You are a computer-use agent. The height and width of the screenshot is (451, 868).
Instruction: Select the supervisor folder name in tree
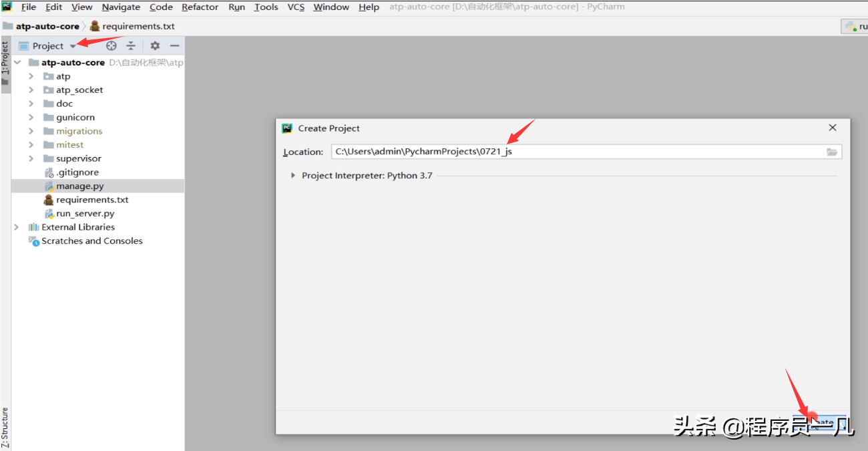[x=79, y=158]
